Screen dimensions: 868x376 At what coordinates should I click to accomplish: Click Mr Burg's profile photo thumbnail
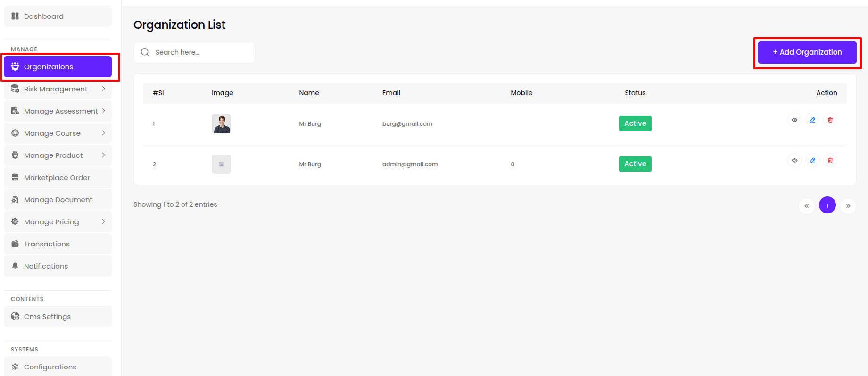(x=221, y=124)
